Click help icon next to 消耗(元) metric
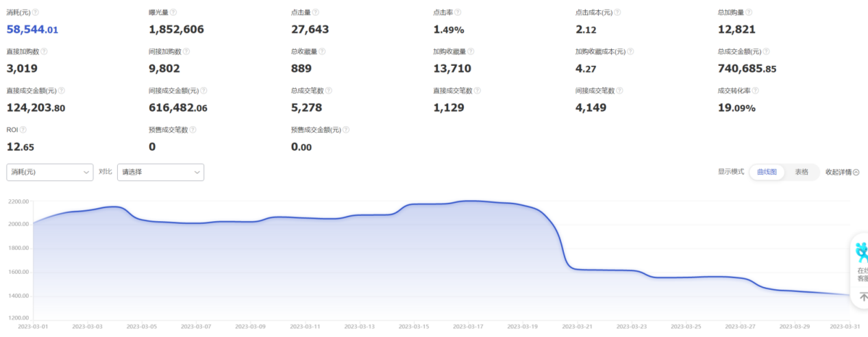Image resolution: width=868 pixels, height=337 pixels. click(36, 12)
